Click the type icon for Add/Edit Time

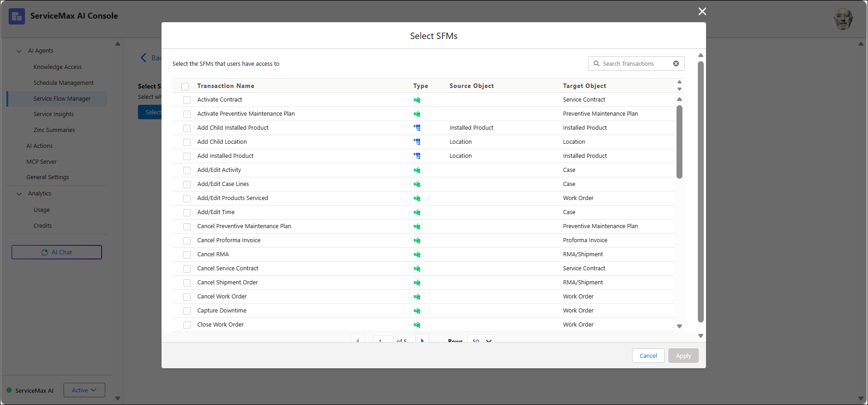(417, 212)
